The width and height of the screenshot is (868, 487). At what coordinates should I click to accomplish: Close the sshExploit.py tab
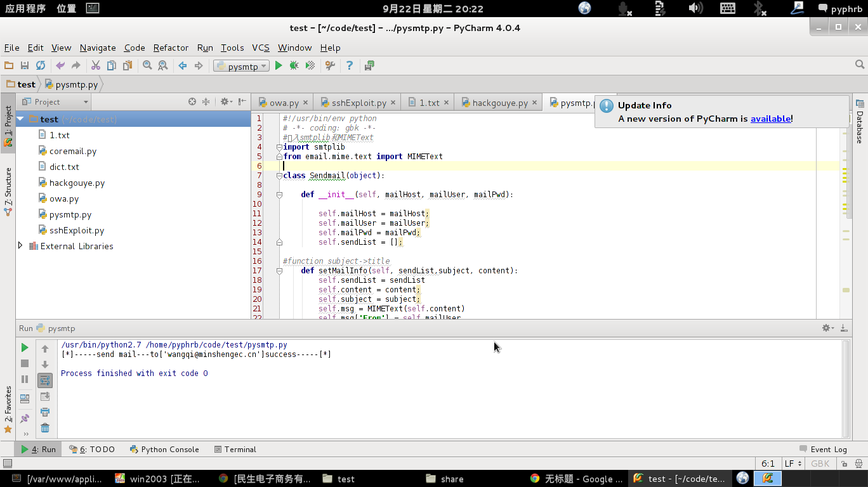[x=393, y=102]
